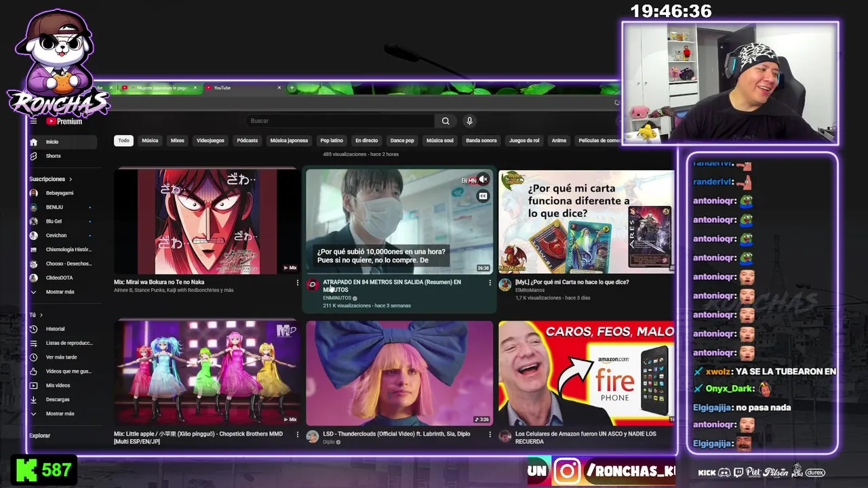Viewport: 868px width, 488px height.
Task: Open title Los Celulares de Amazon fueron
Action: [585, 437]
